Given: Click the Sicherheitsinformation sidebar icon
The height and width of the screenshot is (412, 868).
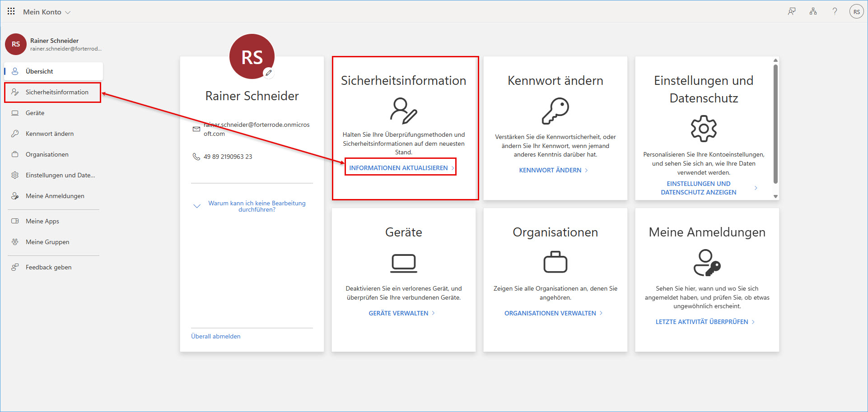Looking at the screenshot, I should [15, 92].
